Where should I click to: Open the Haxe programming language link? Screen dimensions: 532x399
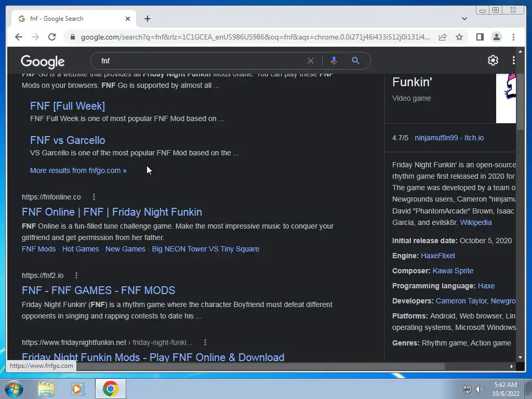click(486, 286)
